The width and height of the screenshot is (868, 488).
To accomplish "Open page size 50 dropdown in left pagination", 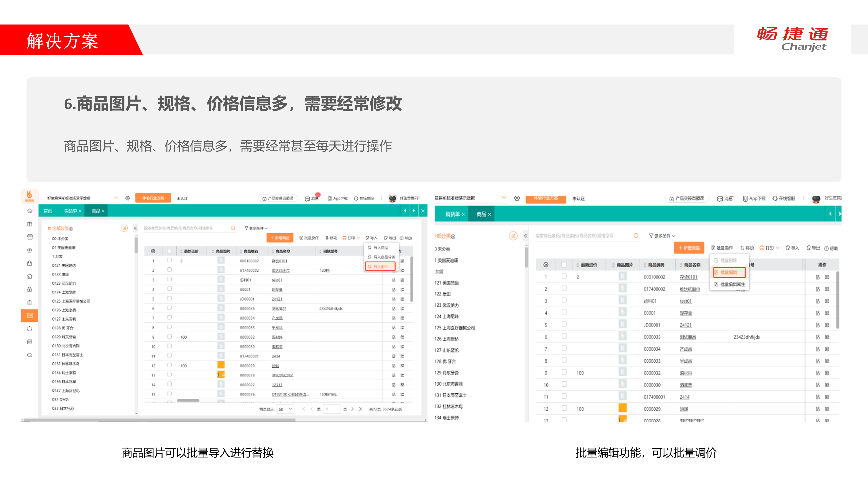I will (x=285, y=409).
